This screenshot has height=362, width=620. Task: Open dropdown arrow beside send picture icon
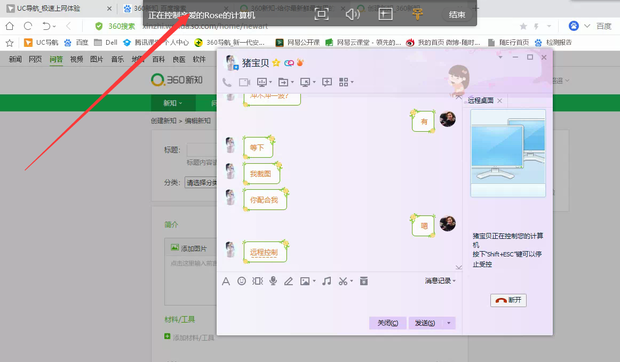tap(314, 281)
